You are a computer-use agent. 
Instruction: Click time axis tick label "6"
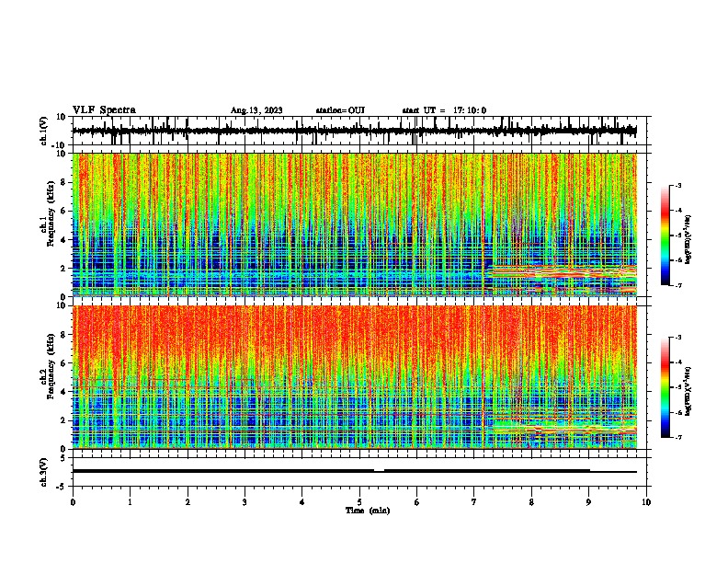[416, 502]
